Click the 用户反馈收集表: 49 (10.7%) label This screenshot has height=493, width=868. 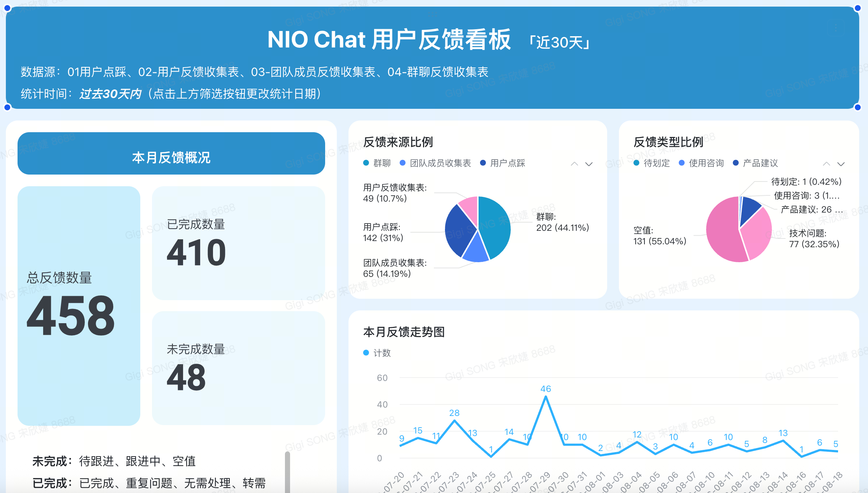pos(395,193)
